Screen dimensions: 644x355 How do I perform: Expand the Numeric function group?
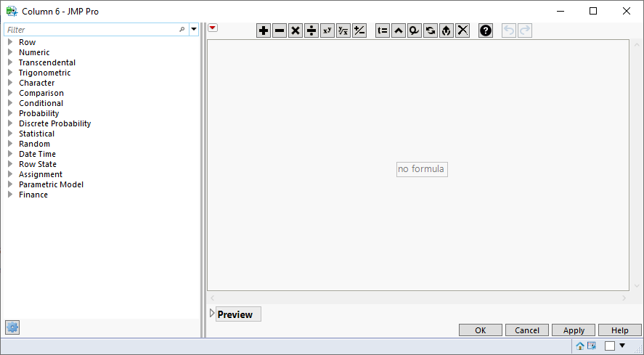tap(10, 52)
